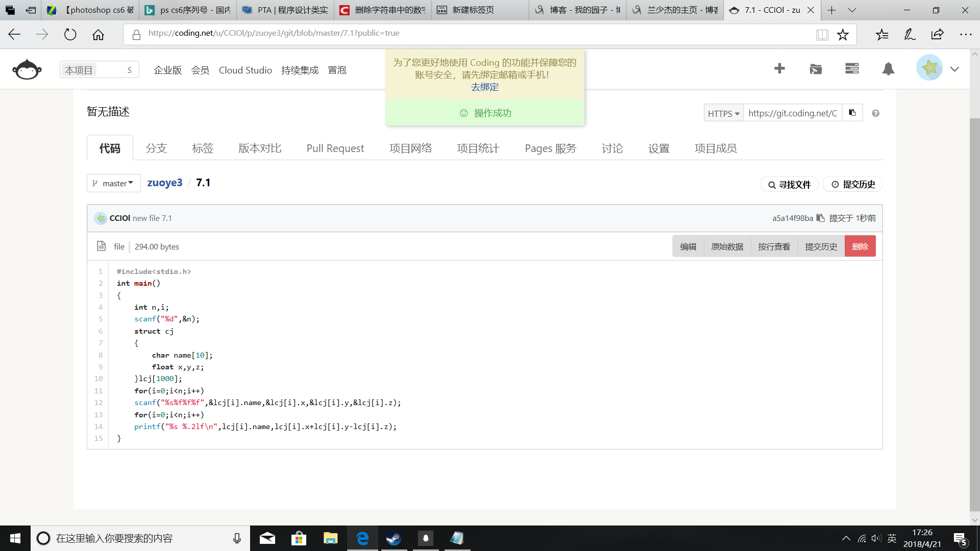Click the plus create-new icon in header
Viewport: 980px width, 551px height.
point(779,68)
